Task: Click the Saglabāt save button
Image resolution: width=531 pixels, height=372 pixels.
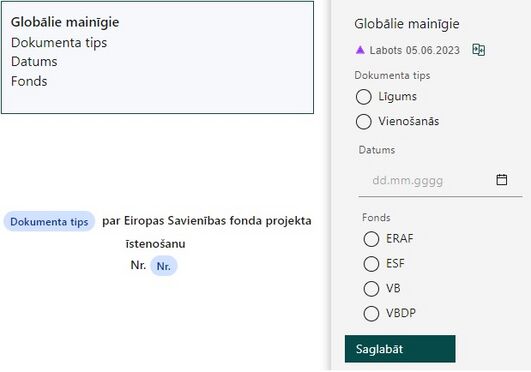Action: 400,349
